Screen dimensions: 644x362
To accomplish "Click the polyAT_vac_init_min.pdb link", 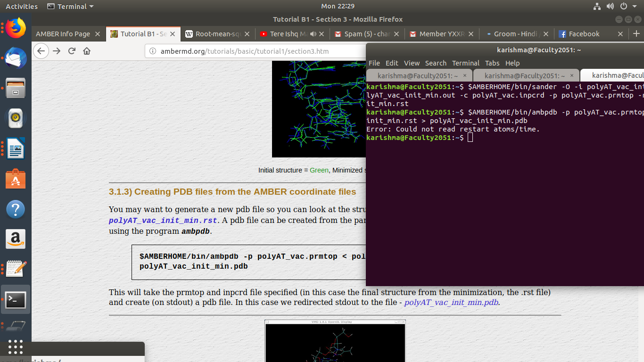I will 452,303.
